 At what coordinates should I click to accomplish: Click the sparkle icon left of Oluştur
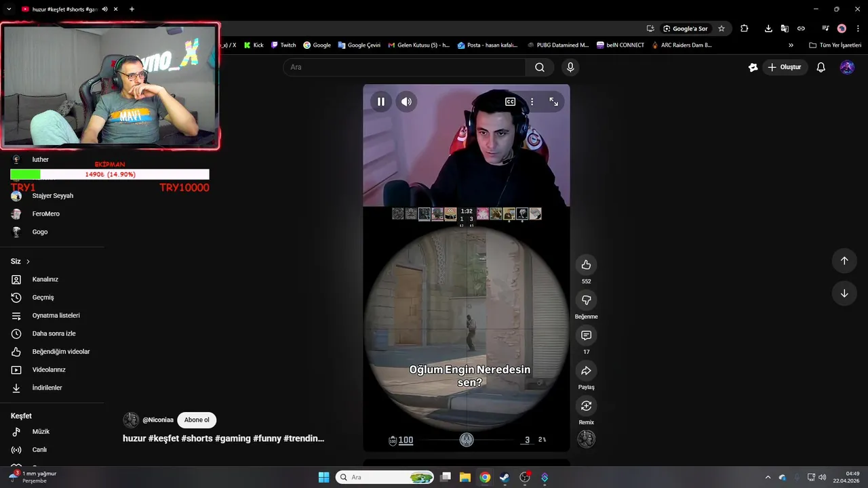pyautogui.click(x=753, y=67)
